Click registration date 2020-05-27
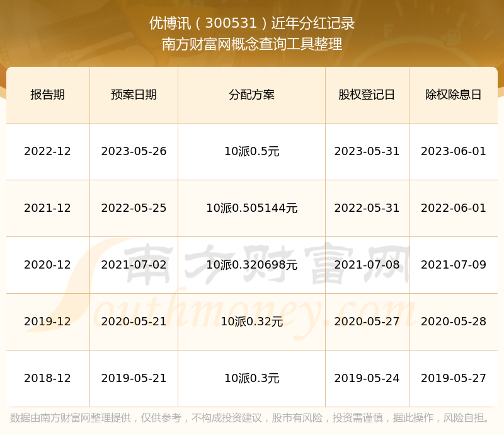504x435 pixels. (x=367, y=321)
